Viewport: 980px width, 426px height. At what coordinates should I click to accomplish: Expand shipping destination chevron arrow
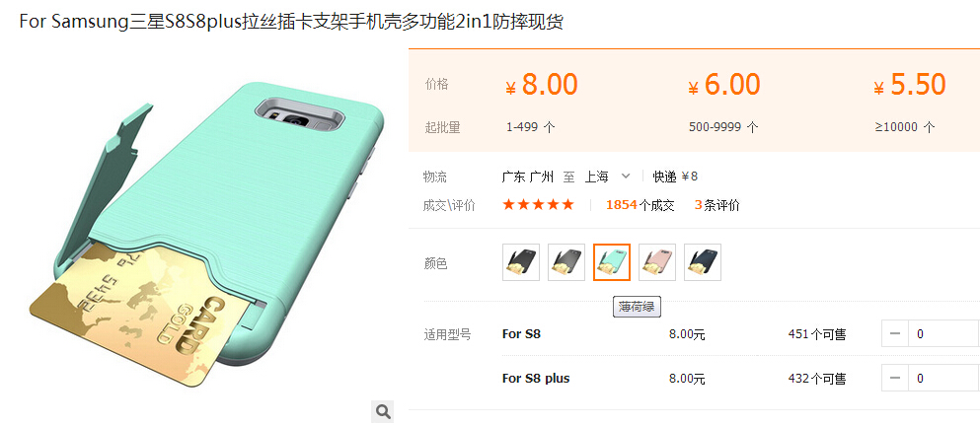point(626,177)
